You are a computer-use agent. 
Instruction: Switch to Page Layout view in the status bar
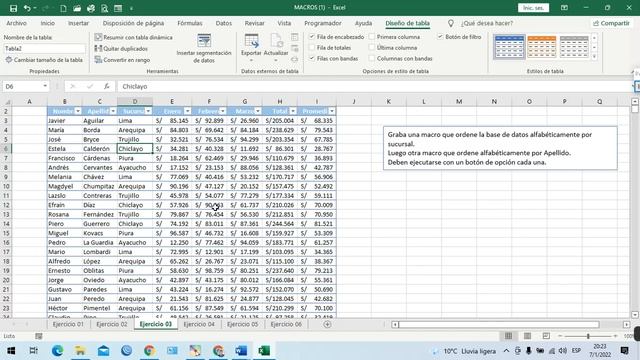click(x=527, y=336)
